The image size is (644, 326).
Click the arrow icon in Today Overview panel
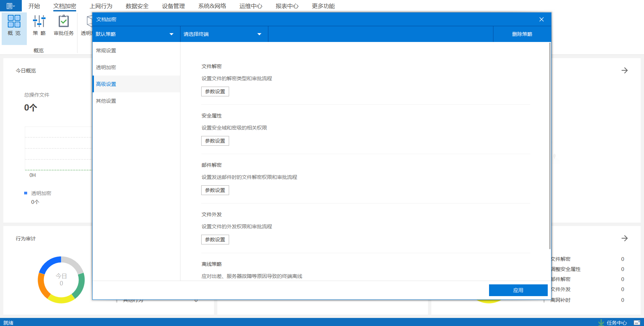point(624,71)
